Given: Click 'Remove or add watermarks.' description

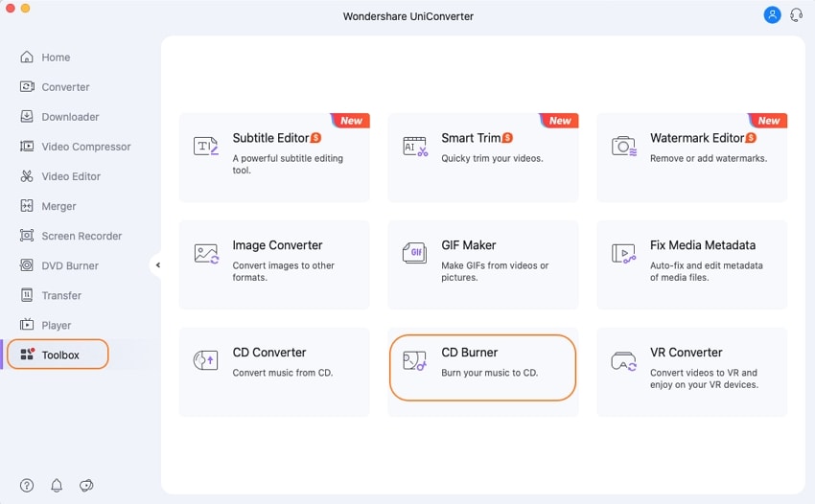Looking at the screenshot, I should coord(709,158).
